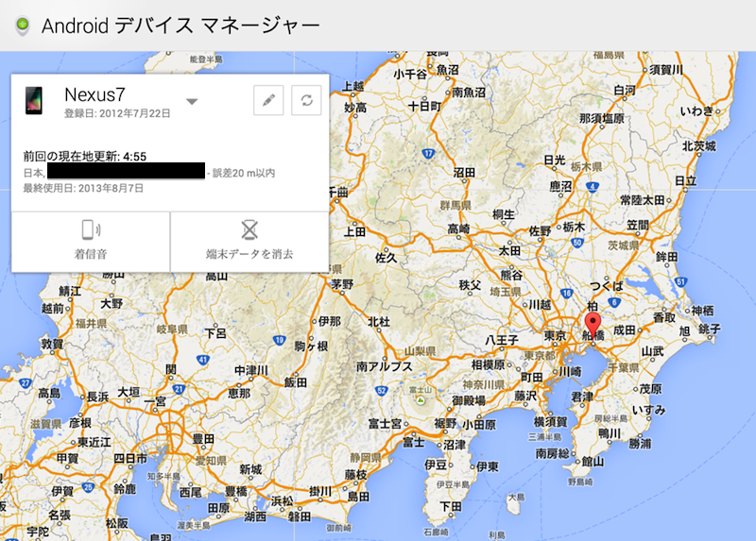The height and width of the screenshot is (541, 756).
Task: Erase device data via 端末データを消去 button
Action: 249,242
